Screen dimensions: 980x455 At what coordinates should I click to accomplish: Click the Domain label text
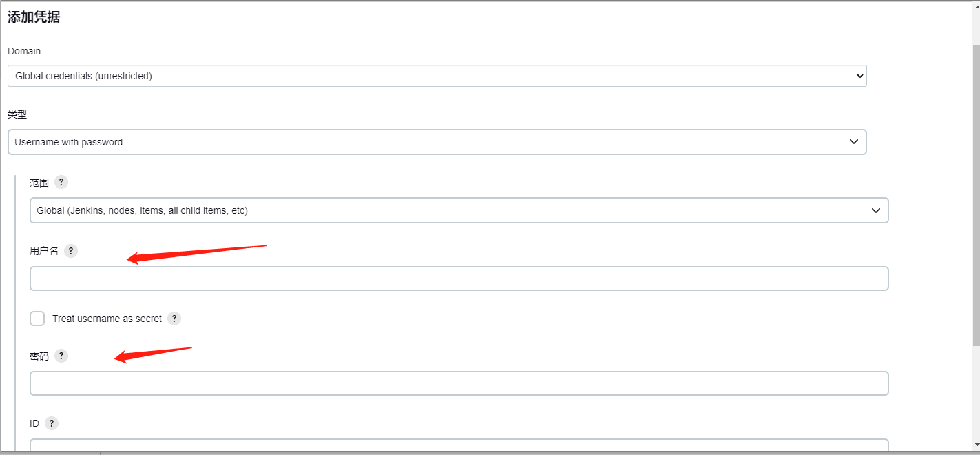click(24, 51)
